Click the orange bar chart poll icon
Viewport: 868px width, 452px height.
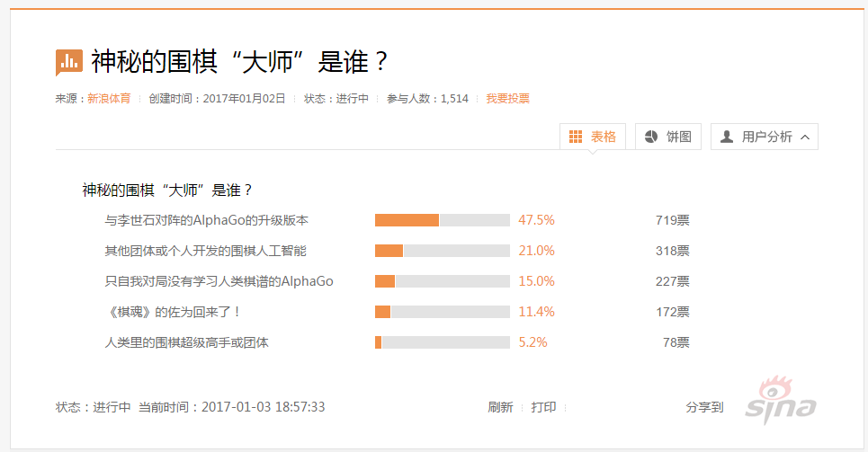(69, 62)
